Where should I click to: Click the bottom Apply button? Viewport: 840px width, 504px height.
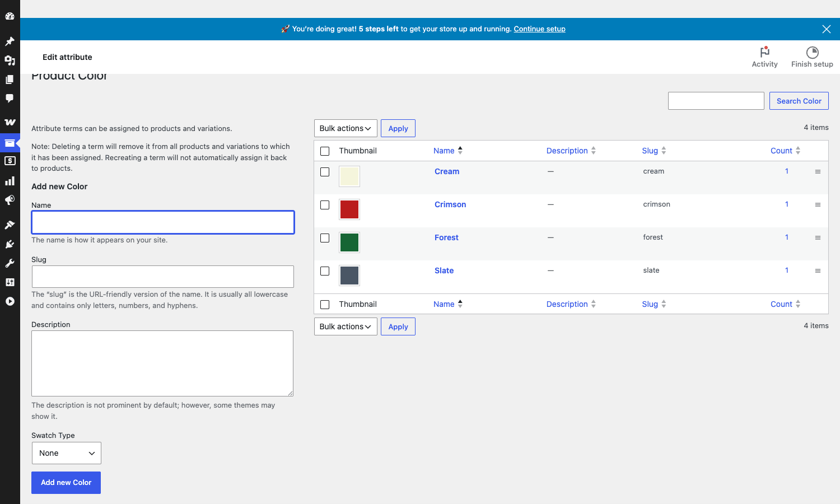click(398, 326)
